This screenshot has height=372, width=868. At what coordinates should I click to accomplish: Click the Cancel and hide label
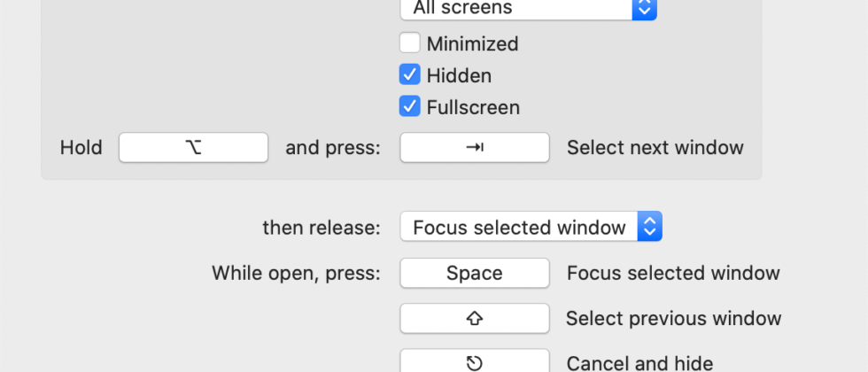639,362
